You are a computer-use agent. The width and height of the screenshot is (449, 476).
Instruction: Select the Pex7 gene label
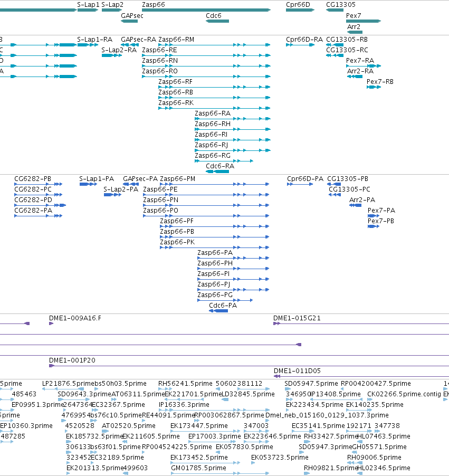354,15
